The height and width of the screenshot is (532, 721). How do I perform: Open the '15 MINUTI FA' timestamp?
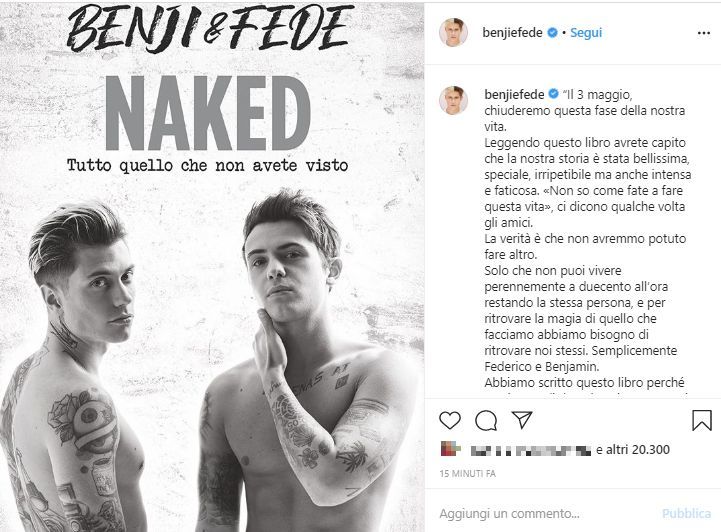(x=468, y=474)
